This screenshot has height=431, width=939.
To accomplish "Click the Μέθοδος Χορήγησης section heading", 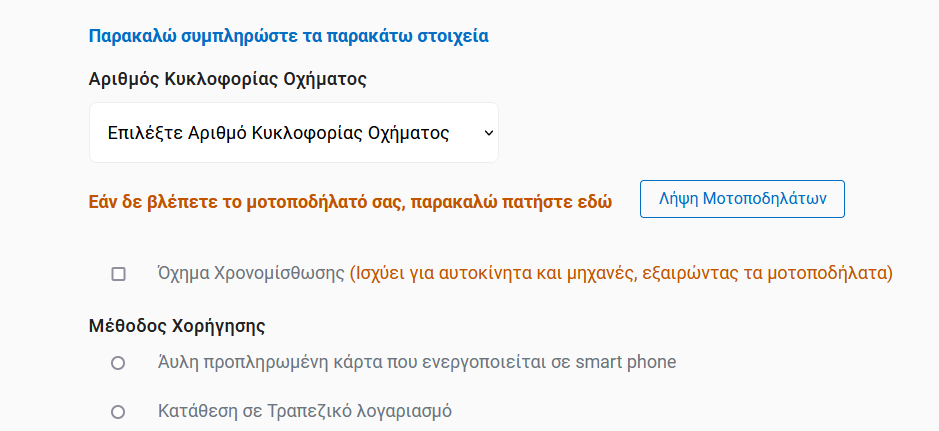I will (177, 326).
